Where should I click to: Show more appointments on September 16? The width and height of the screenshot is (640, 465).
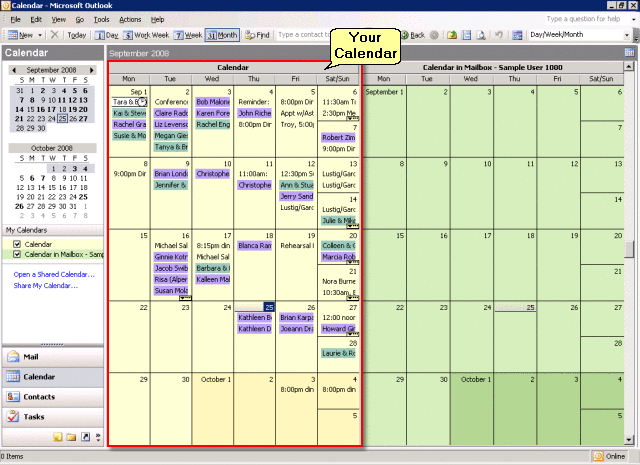click(185, 298)
